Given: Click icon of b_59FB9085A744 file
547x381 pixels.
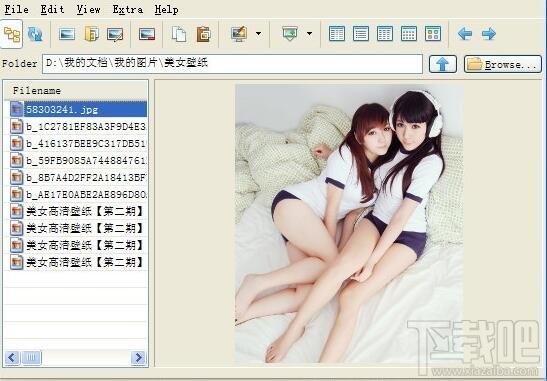Looking at the screenshot, I should pos(16,160).
